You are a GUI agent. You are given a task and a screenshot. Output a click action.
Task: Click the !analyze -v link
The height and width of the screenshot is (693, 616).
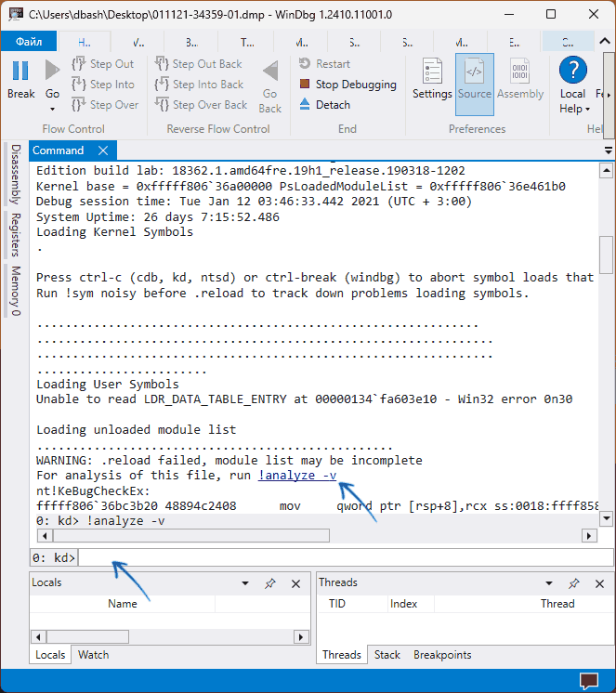[297, 475]
